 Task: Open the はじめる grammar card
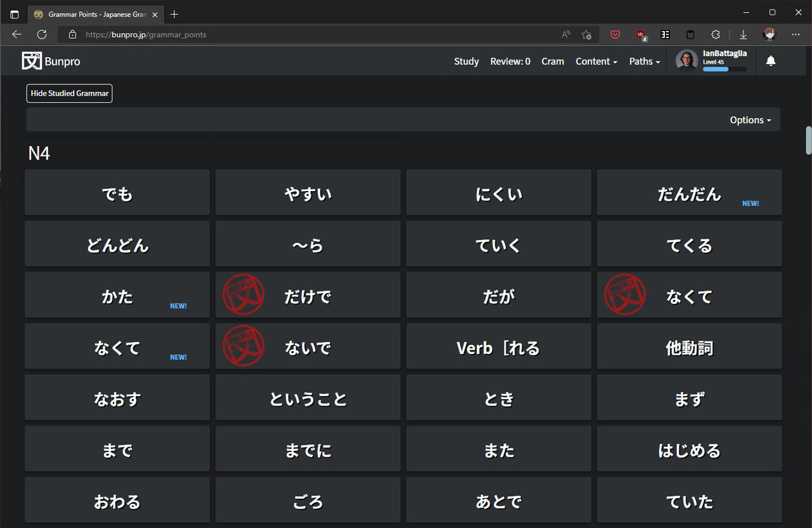point(690,449)
